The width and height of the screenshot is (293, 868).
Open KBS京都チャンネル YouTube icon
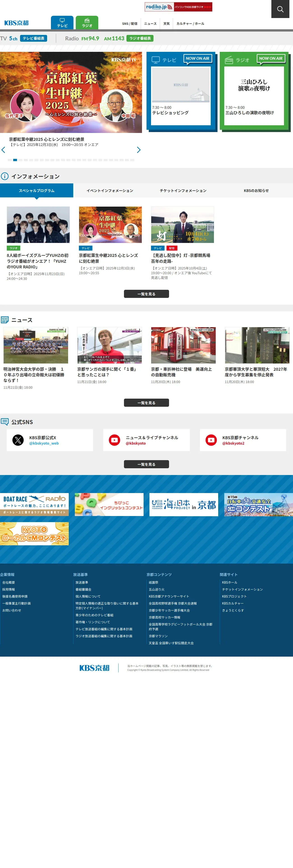pyautogui.click(x=211, y=440)
